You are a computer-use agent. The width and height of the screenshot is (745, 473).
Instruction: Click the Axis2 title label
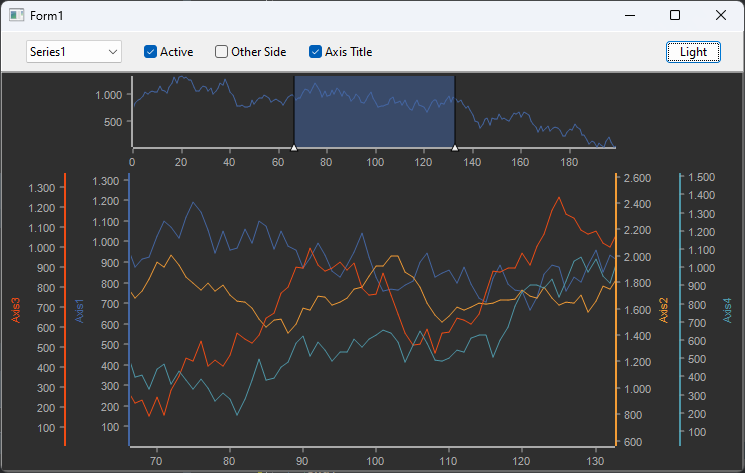pyautogui.click(x=664, y=310)
